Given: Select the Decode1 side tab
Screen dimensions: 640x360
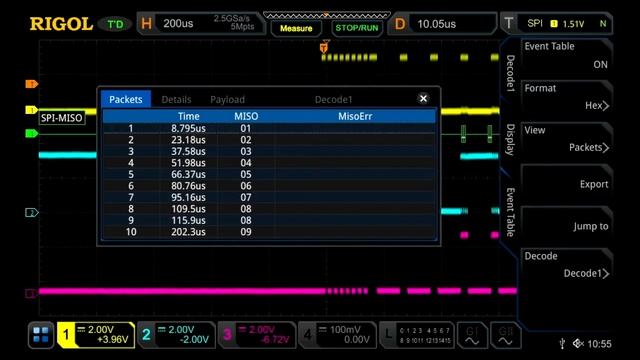Looking at the screenshot, I should (x=510, y=73).
